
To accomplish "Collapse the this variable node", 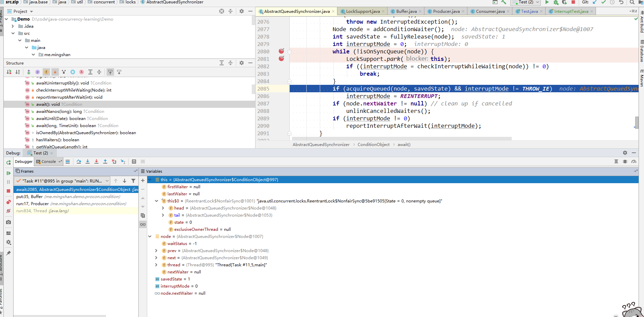I will (x=150, y=179).
